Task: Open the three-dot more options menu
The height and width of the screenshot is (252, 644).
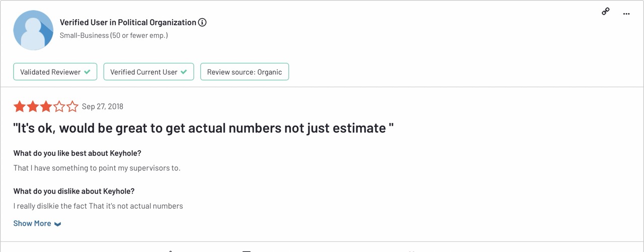Action: click(626, 14)
